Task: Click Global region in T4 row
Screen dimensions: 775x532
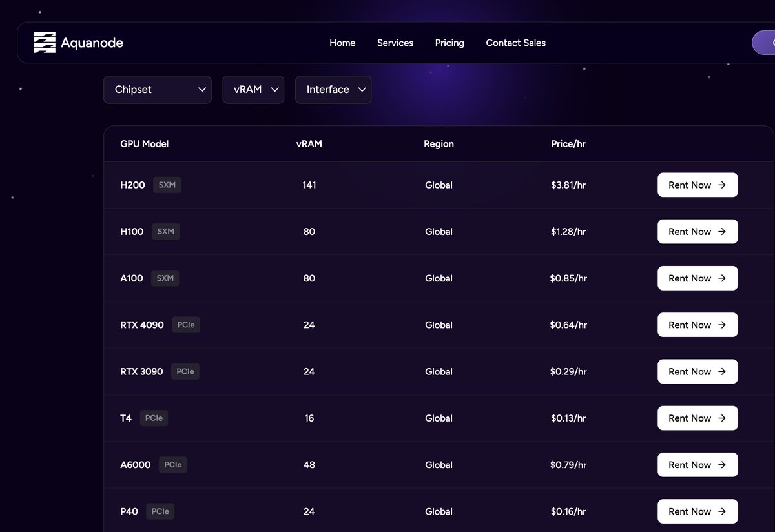Action: pyautogui.click(x=439, y=418)
